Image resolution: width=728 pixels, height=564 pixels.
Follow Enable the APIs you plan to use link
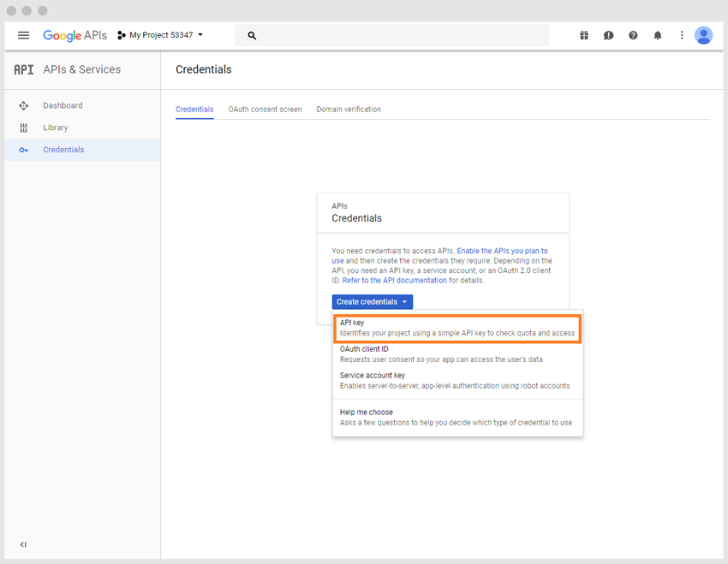[x=502, y=251]
